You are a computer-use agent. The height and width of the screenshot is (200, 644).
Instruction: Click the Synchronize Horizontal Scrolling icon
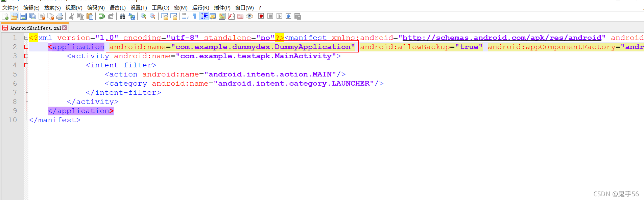pos(174,16)
